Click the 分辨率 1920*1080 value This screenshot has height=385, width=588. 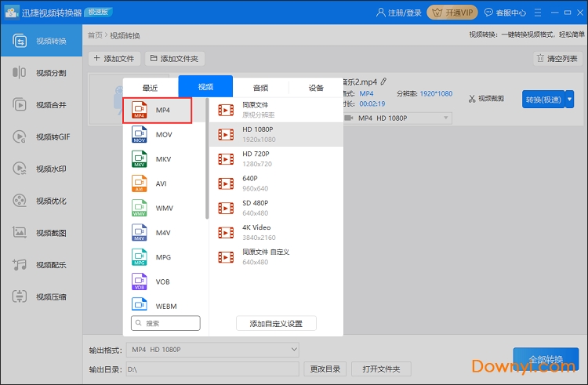pyautogui.click(x=436, y=94)
